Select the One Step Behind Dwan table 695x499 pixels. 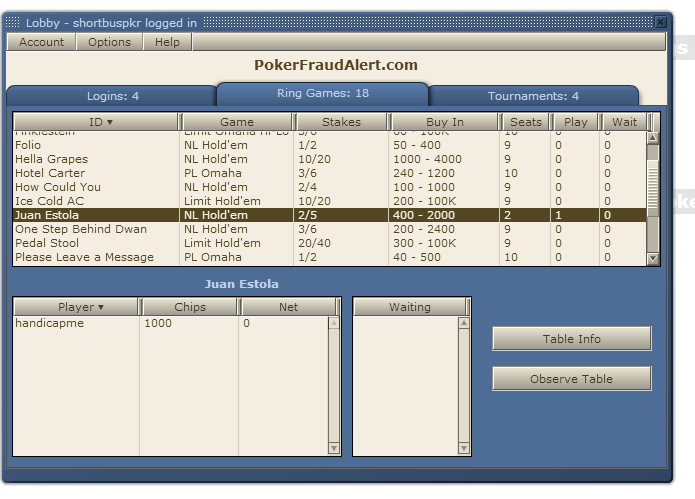click(80, 229)
